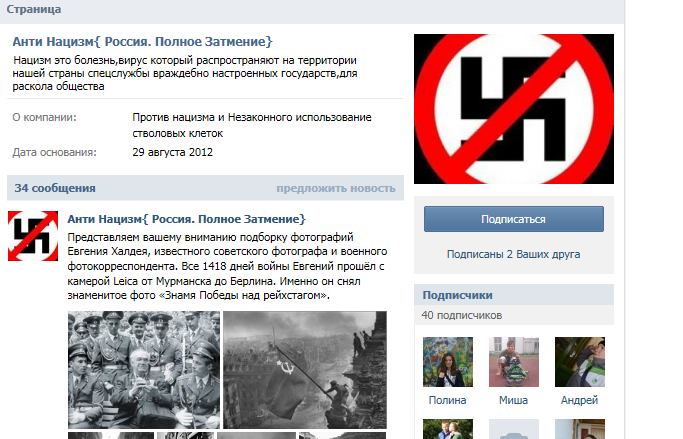Open Подписаны 2 Ваших друга link
This screenshot has width=683, height=439.
tap(514, 254)
